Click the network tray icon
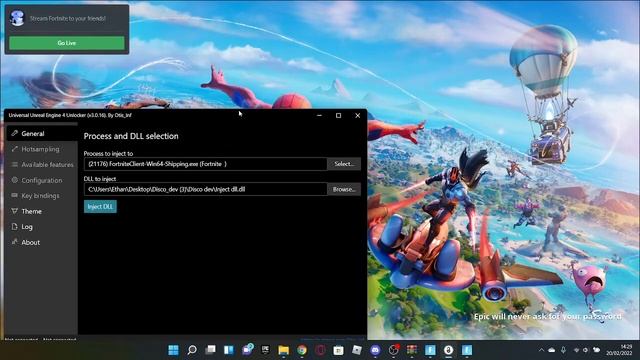The width and height of the screenshot is (640, 360). (576, 350)
